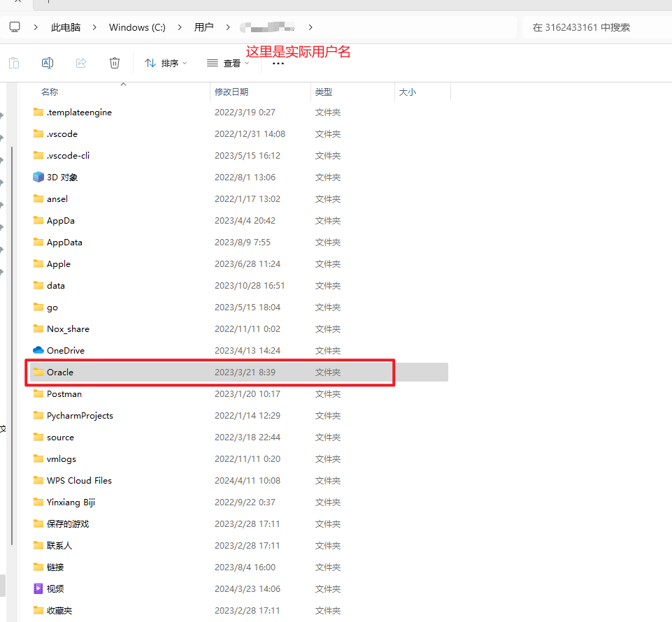Click the Delete (trash) icon
The image size is (672, 622).
click(114, 62)
